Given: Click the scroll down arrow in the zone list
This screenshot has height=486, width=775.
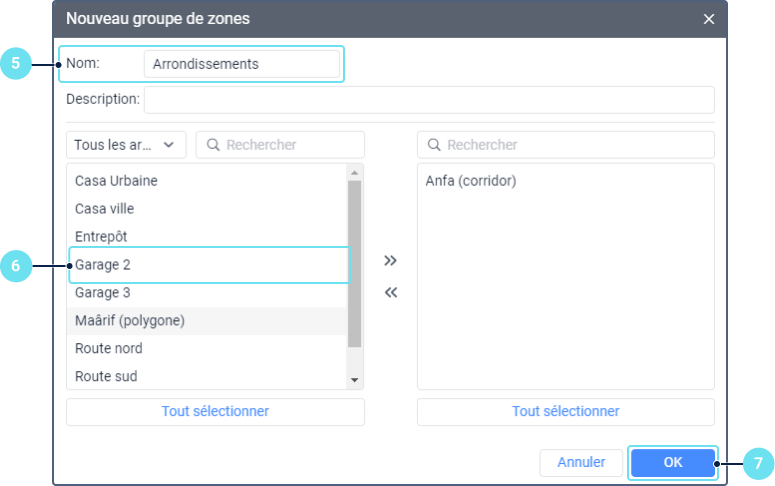Looking at the screenshot, I should (x=354, y=380).
